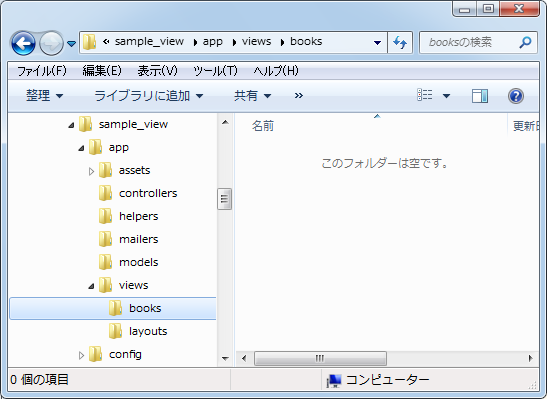Select app folder in tree
This screenshot has width=547, height=399.
point(119,148)
